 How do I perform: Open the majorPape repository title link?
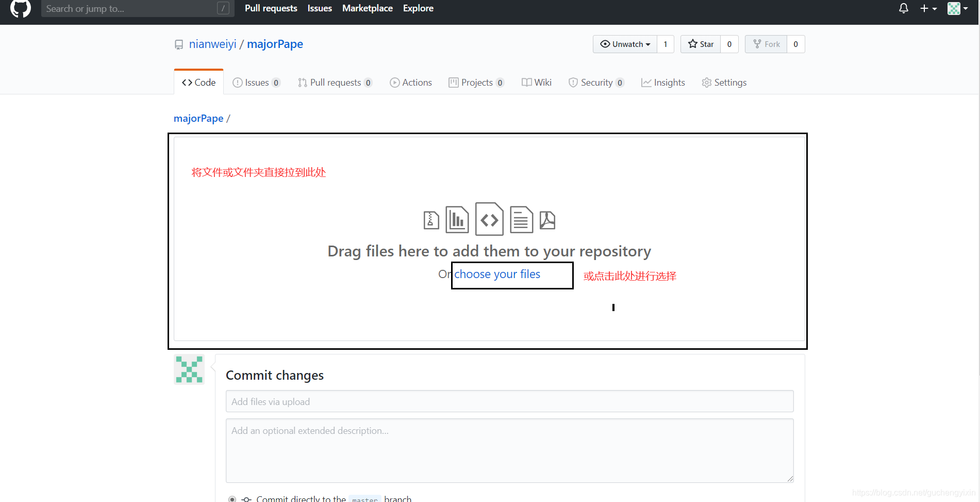point(275,44)
